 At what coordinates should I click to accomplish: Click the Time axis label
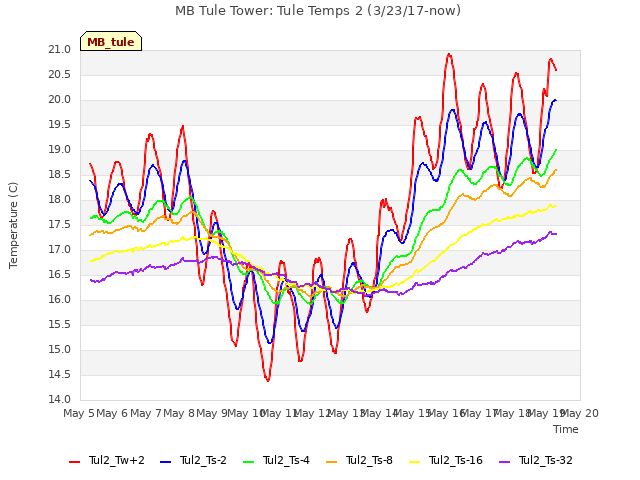click(x=566, y=429)
